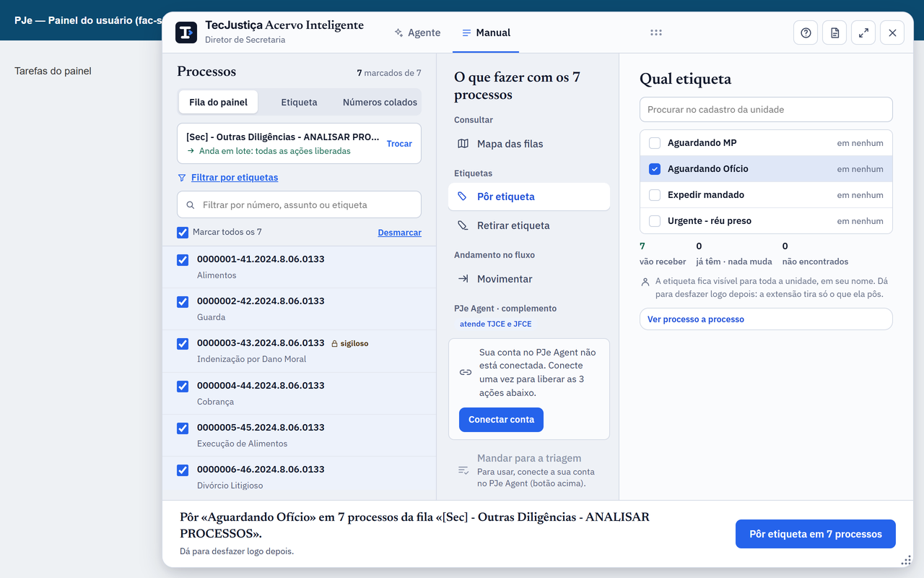
Task: Click the Mandar para a triagem list icon
Action: [463, 470]
